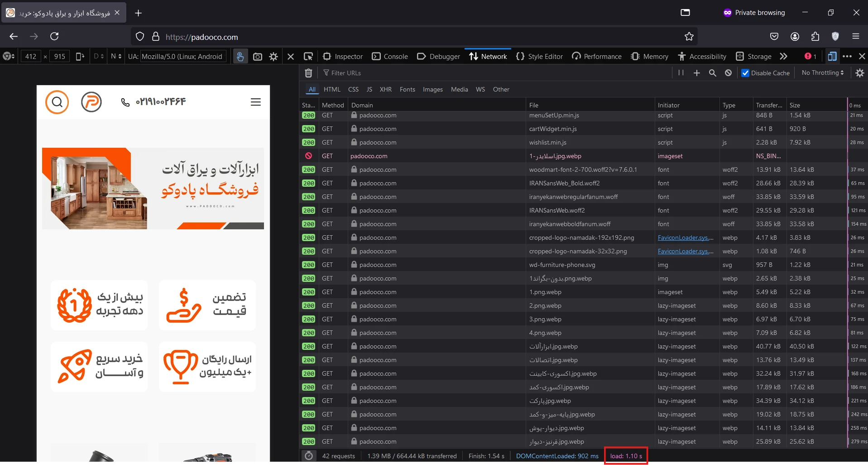The height and width of the screenshot is (465, 868).
Task: Click the Padooco logo icon
Action: (x=91, y=102)
